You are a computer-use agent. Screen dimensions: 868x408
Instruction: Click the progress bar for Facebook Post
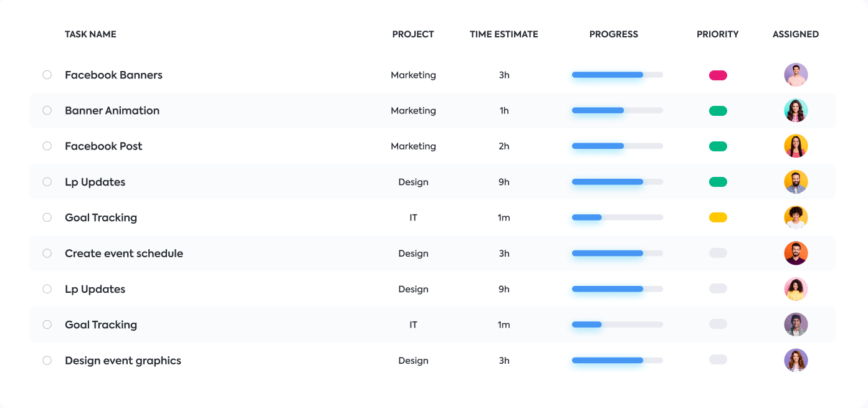(617, 146)
